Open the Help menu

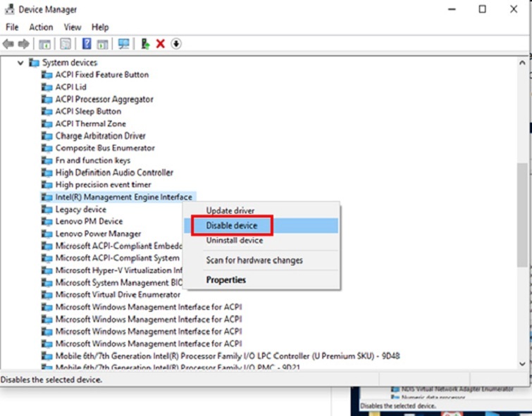pos(100,27)
